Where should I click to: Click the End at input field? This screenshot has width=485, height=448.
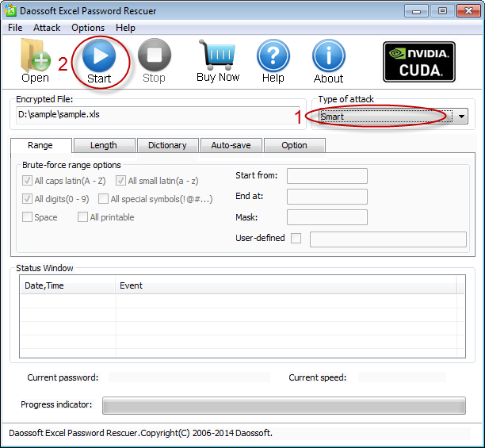(327, 197)
